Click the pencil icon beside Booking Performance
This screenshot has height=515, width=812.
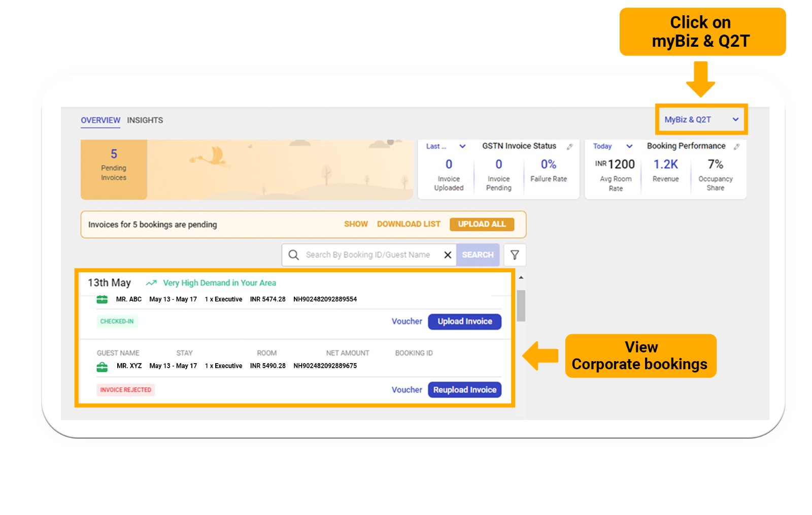pyautogui.click(x=737, y=146)
